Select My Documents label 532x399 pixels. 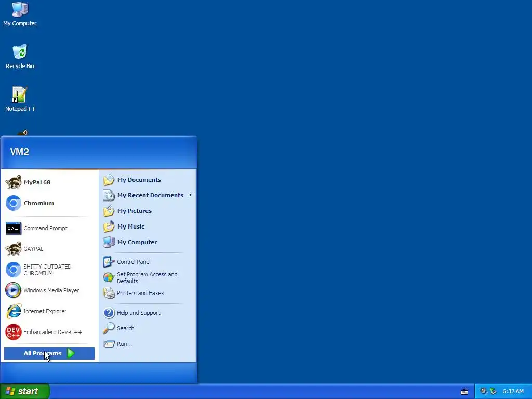pyautogui.click(x=139, y=180)
